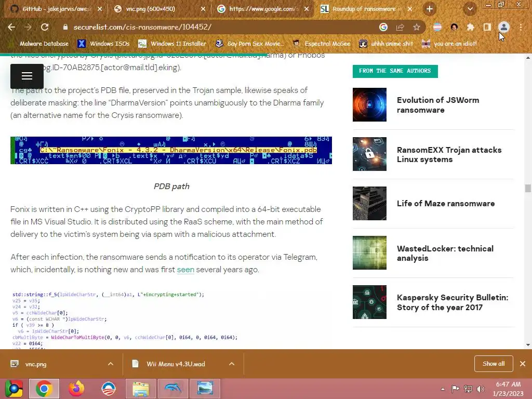Close the google.com tab

point(307,9)
